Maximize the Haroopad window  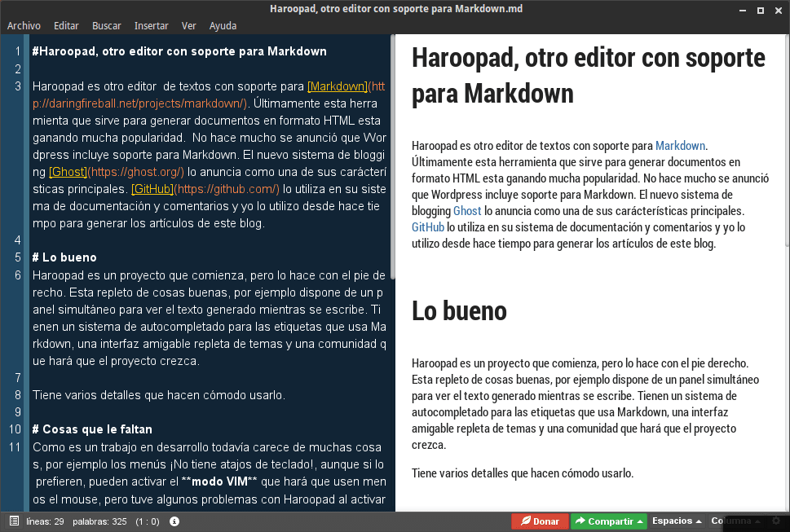tap(761, 10)
